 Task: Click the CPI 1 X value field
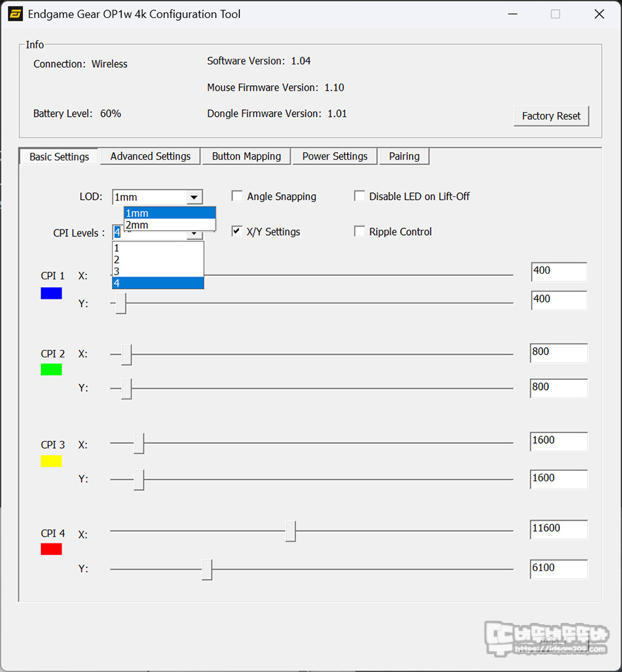click(x=559, y=272)
